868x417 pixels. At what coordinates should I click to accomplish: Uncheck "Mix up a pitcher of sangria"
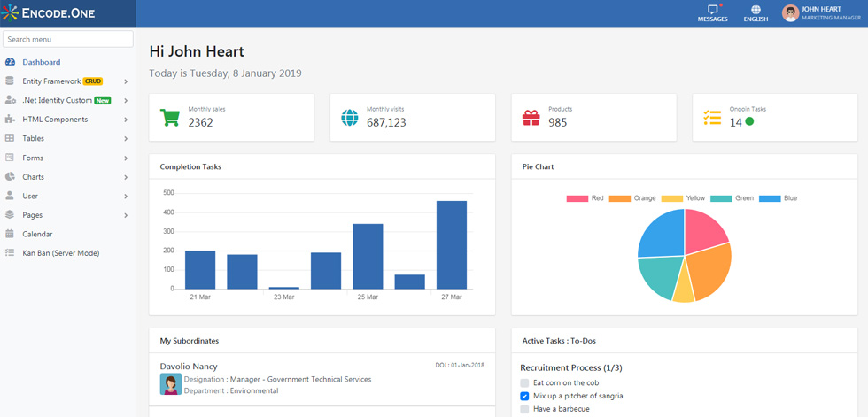[x=524, y=396]
